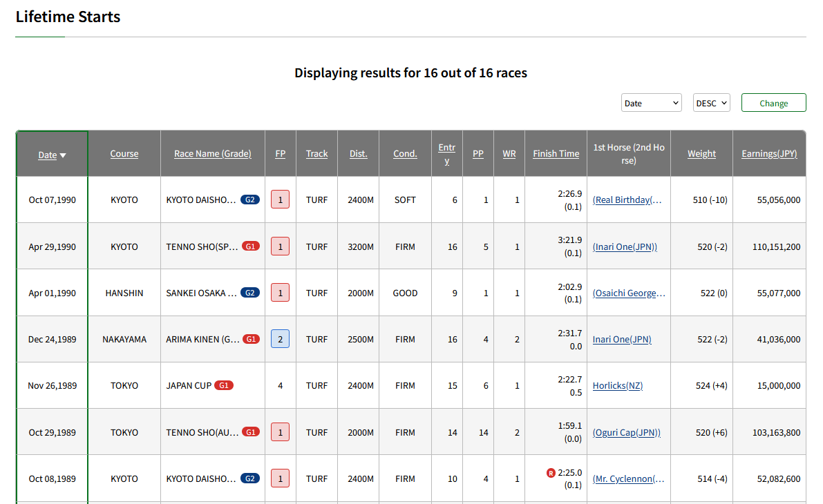
Task: Click the Date header sort arrow
Action: [63, 155]
